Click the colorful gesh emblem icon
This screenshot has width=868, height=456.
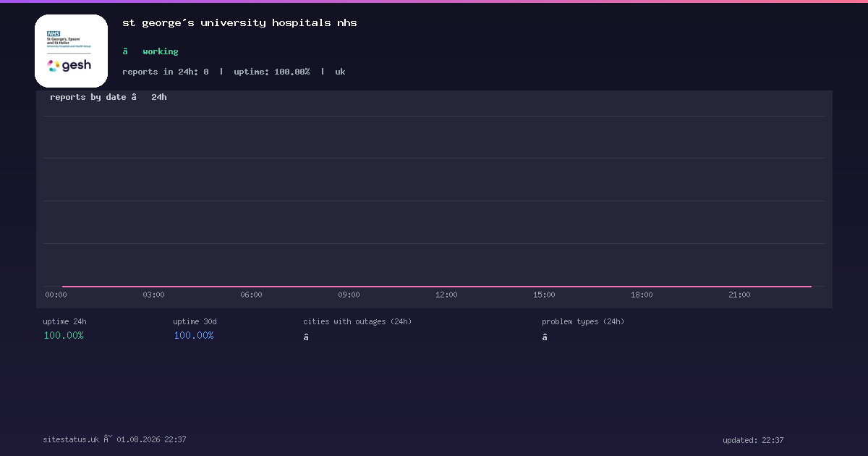point(54,65)
